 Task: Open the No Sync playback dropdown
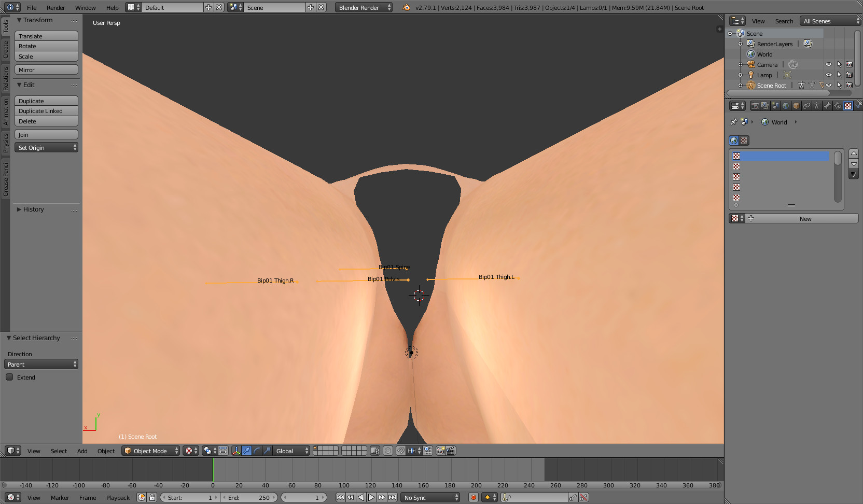click(431, 497)
